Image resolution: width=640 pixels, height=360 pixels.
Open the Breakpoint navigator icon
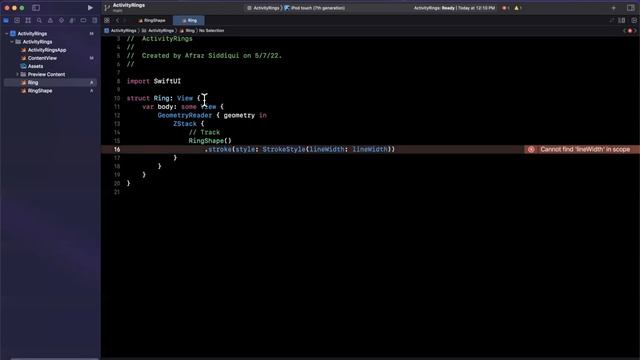pyautogui.click(x=83, y=20)
